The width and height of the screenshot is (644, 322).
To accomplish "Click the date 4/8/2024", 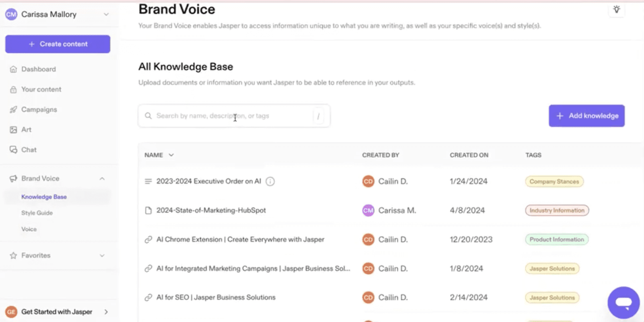I will coord(467,210).
